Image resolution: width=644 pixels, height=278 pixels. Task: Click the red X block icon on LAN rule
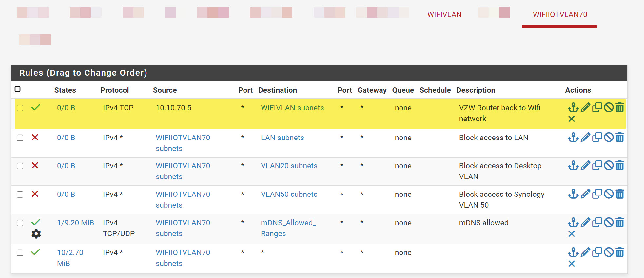click(x=35, y=138)
